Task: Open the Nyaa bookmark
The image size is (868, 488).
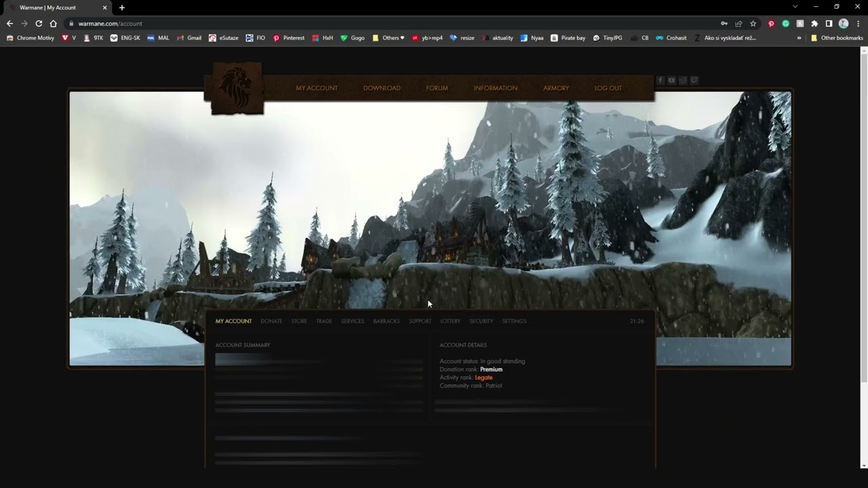Action: tap(532, 38)
